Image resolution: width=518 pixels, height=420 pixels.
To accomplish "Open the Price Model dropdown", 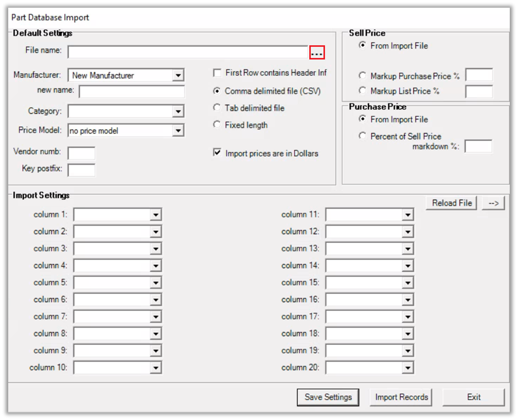I will pyautogui.click(x=178, y=131).
